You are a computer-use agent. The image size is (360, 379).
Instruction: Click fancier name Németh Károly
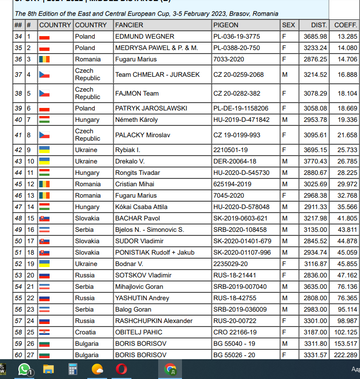tap(136, 120)
